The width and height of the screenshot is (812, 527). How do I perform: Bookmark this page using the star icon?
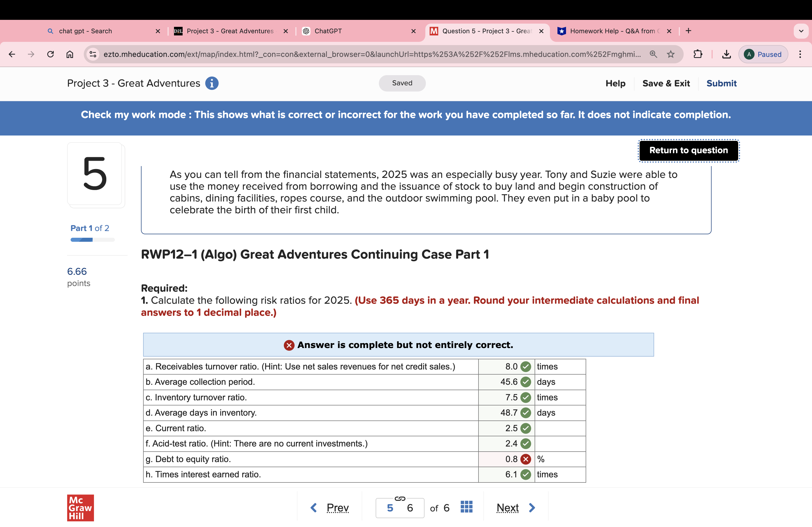[670, 54]
